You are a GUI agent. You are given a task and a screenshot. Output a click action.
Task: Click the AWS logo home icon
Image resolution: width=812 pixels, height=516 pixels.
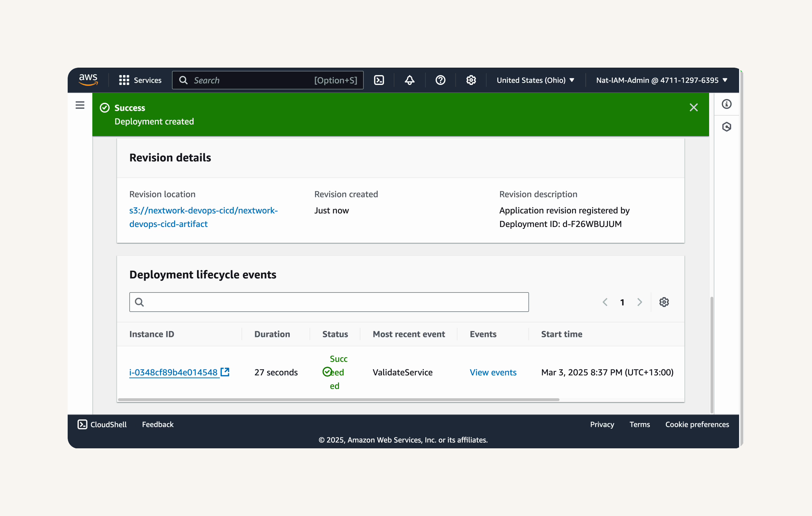[88, 80]
